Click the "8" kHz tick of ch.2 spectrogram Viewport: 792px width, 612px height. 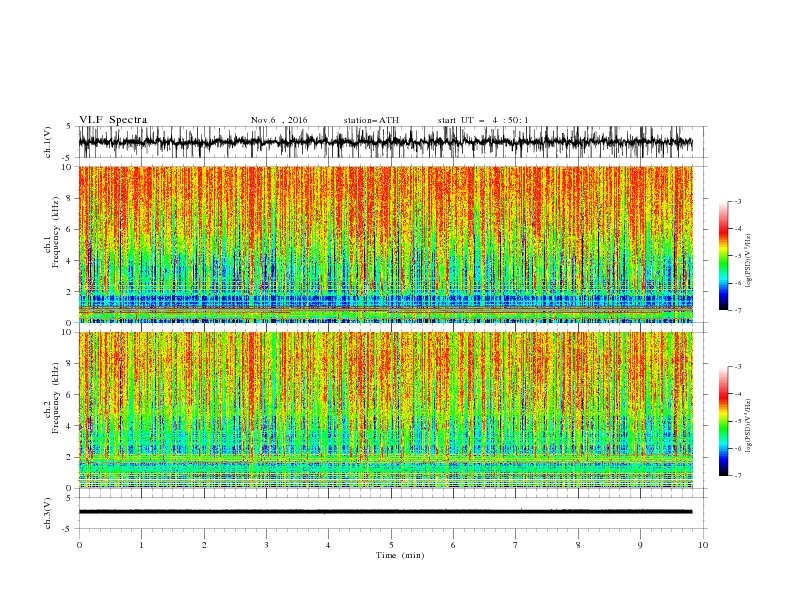(x=70, y=364)
